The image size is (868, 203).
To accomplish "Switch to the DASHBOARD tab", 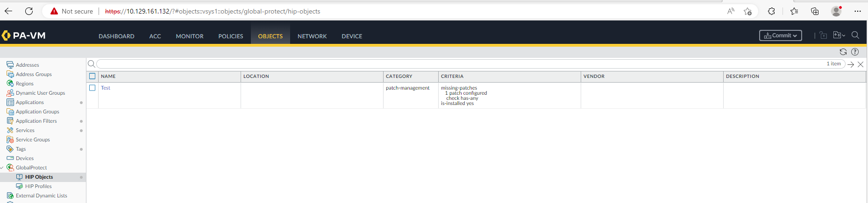I will tap(116, 36).
